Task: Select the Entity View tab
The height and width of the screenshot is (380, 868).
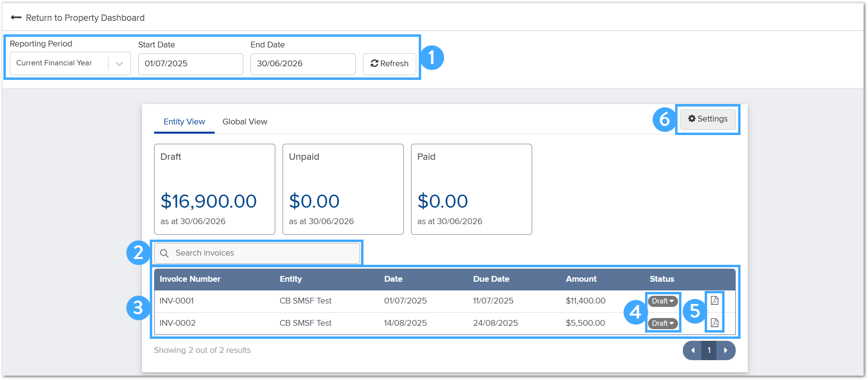Action: (x=184, y=122)
